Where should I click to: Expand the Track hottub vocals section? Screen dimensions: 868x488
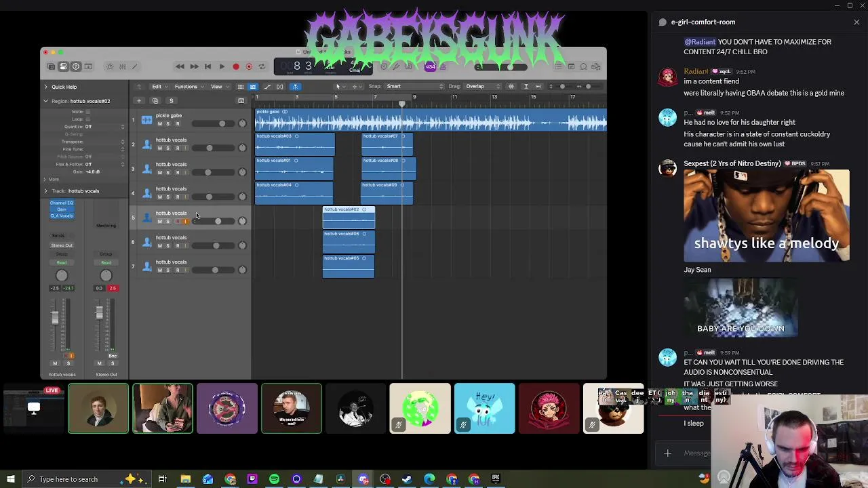[x=46, y=191]
